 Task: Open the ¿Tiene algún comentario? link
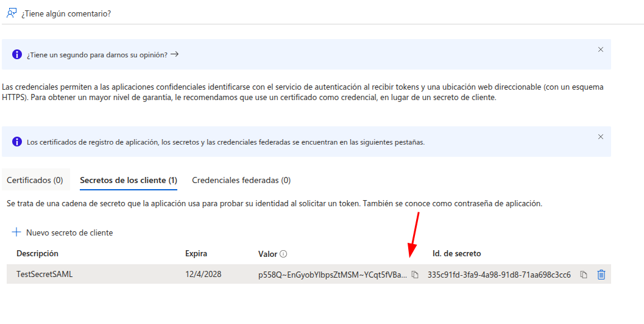(x=66, y=13)
